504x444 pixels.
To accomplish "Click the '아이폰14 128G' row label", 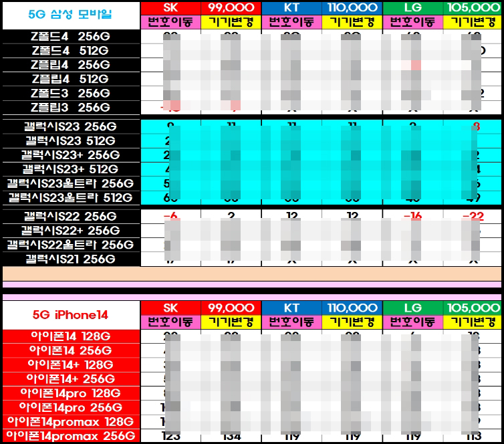I will [x=71, y=336].
